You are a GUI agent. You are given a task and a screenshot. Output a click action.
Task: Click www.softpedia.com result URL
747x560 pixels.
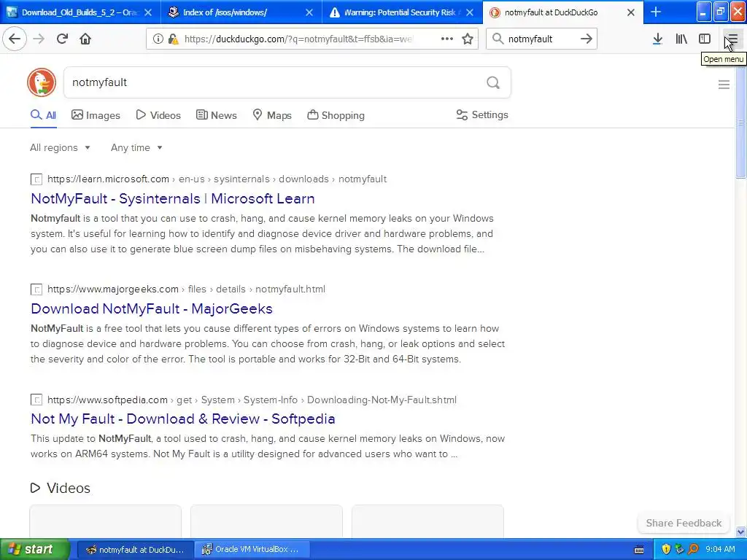[x=252, y=400]
